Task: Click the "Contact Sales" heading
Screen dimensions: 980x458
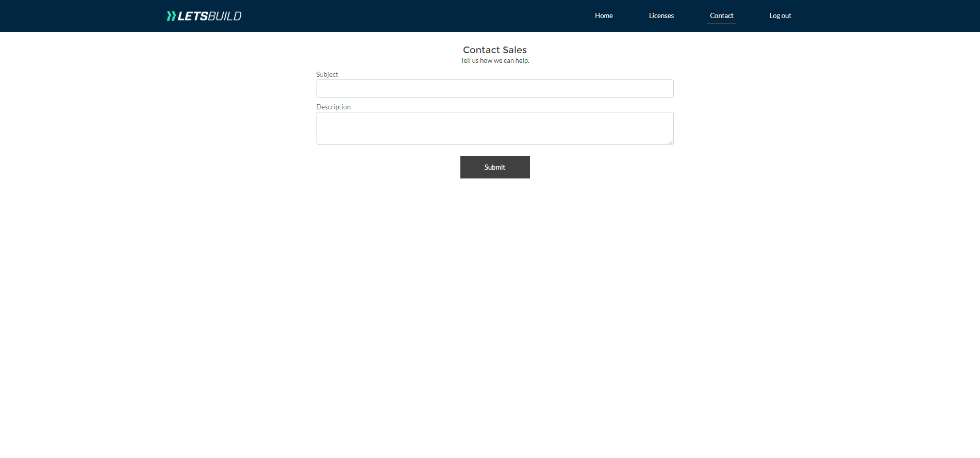Action: point(495,50)
